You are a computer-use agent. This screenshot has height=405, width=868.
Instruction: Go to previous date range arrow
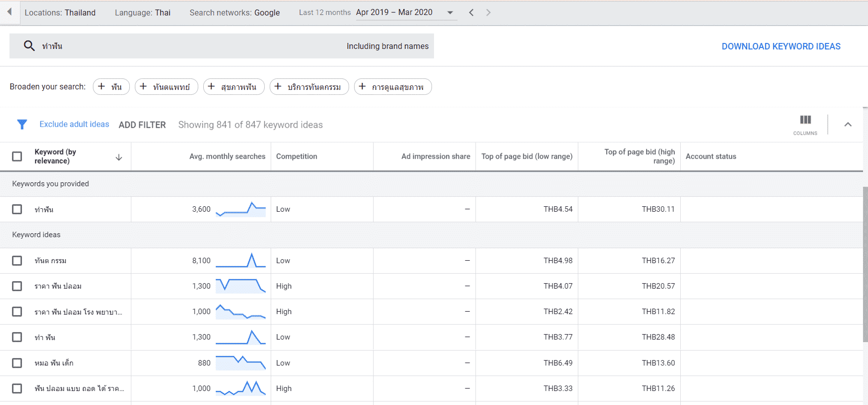471,12
